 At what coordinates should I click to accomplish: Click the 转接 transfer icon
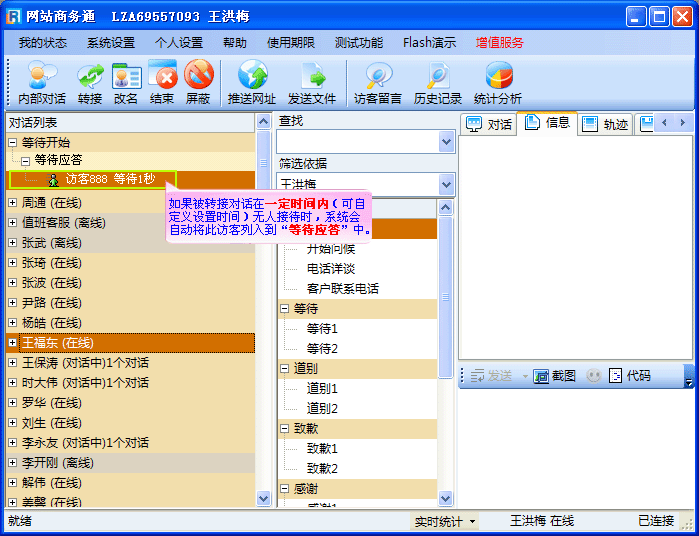click(x=90, y=82)
